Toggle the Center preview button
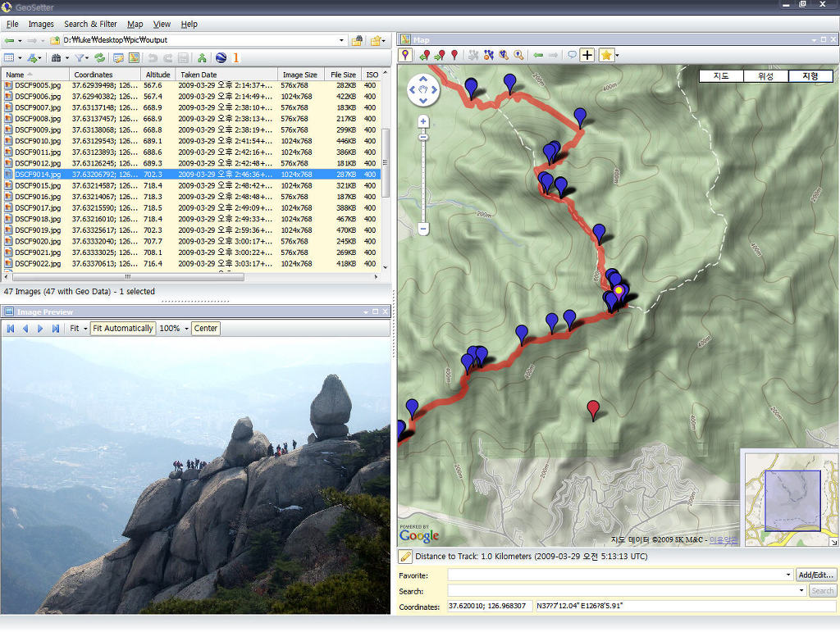840x632 pixels. point(205,329)
